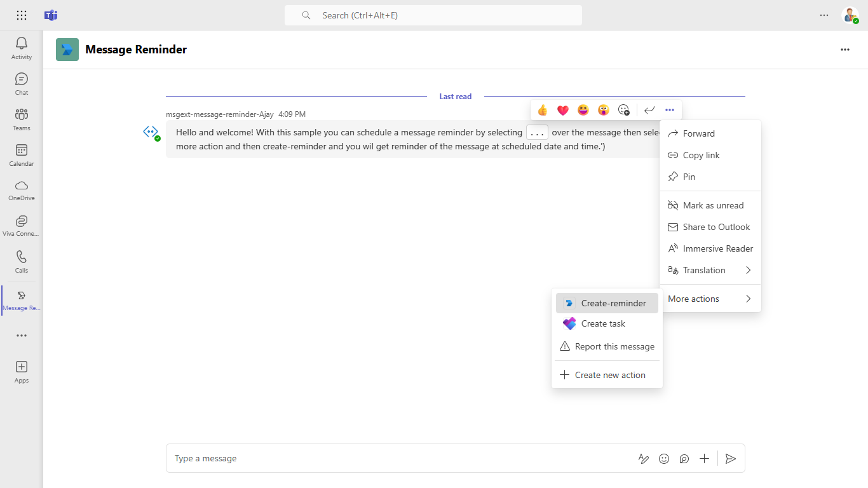This screenshot has width=868, height=488.
Task: Select Mark as unread
Action: coord(710,205)
